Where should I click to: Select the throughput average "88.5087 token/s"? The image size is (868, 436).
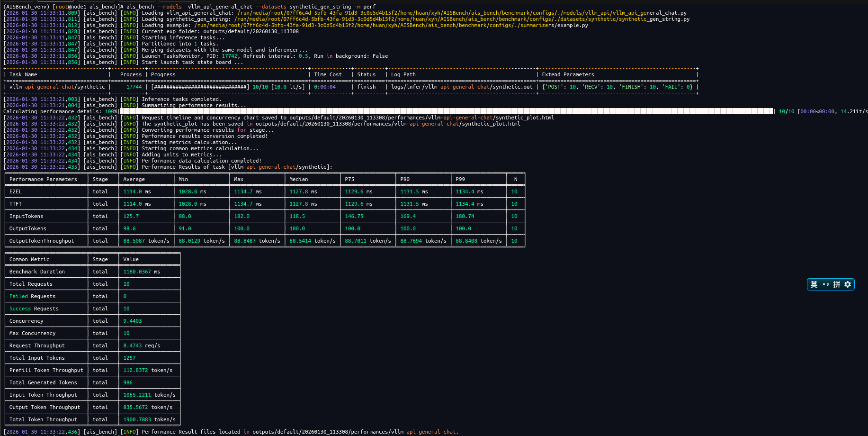146,241
